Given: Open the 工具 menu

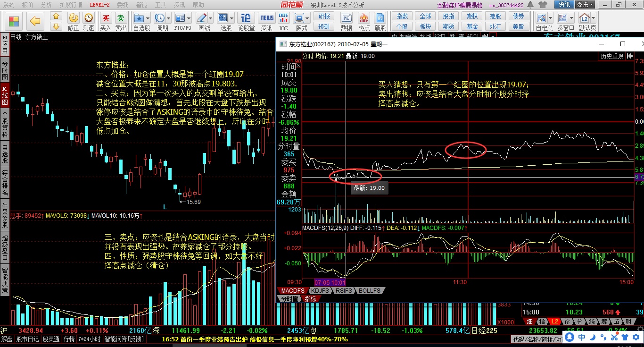Looking at the screenshot, I should [161, 5].
